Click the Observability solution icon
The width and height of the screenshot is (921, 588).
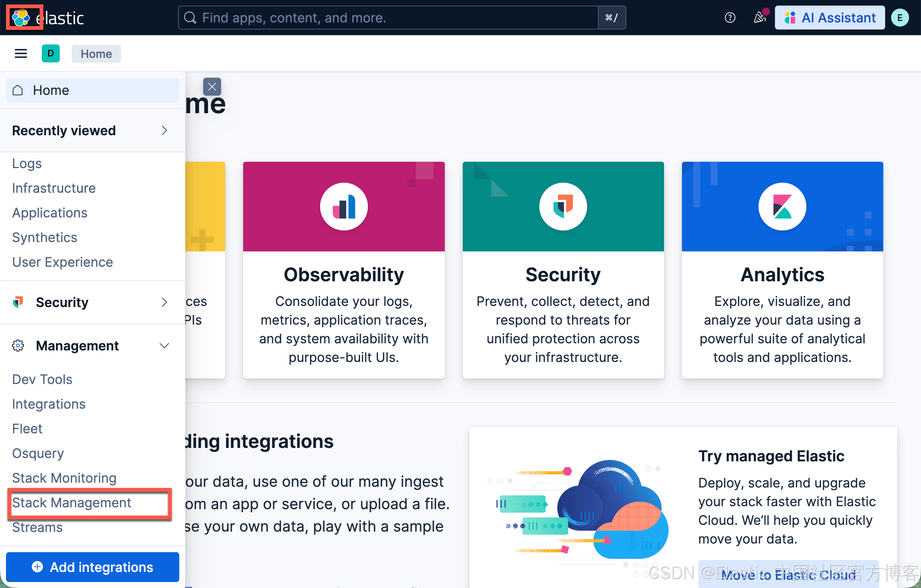tap(344, 207)
